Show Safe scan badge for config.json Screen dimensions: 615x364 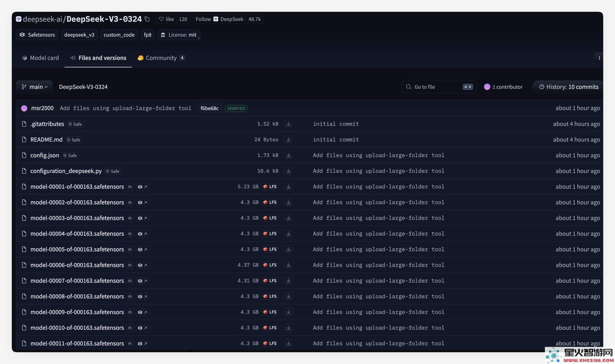70,156
